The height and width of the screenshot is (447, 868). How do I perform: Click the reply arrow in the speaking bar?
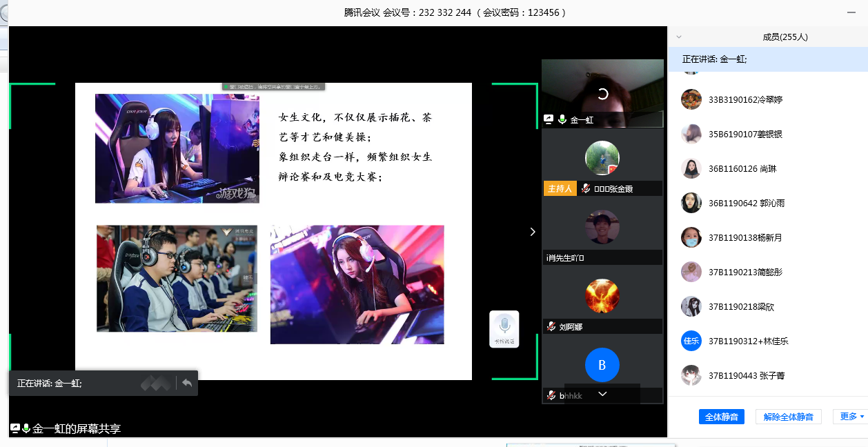[x=186, y=383]
